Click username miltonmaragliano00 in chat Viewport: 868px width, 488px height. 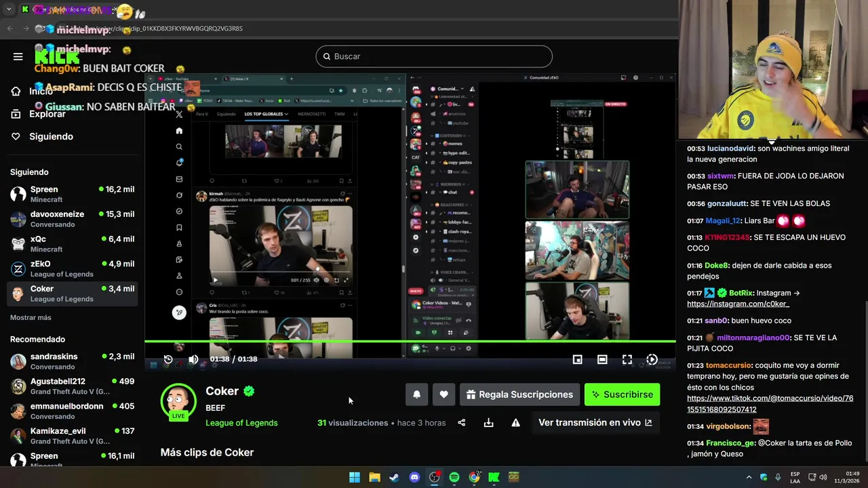753,338
